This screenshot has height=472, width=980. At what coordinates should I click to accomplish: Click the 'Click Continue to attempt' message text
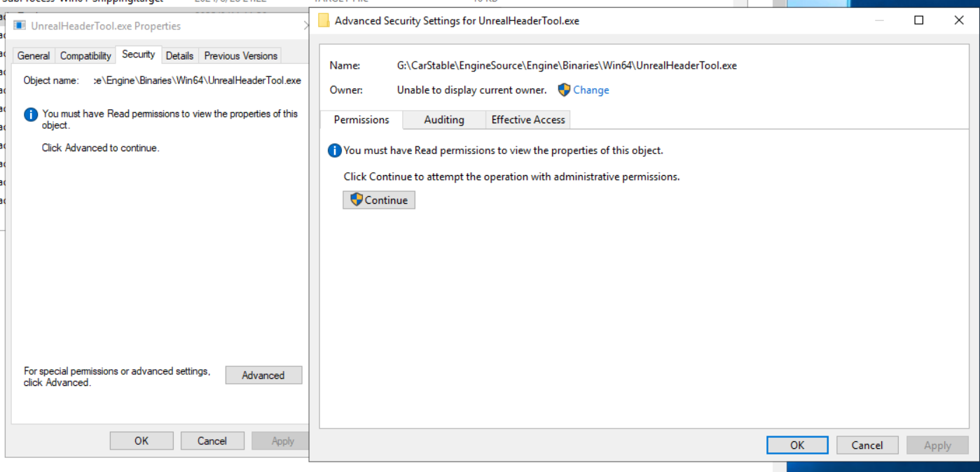[x=511, y=176]
